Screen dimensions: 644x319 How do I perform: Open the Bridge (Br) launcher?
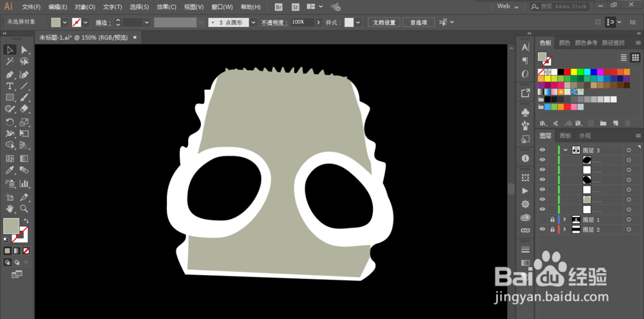point(279,7)
